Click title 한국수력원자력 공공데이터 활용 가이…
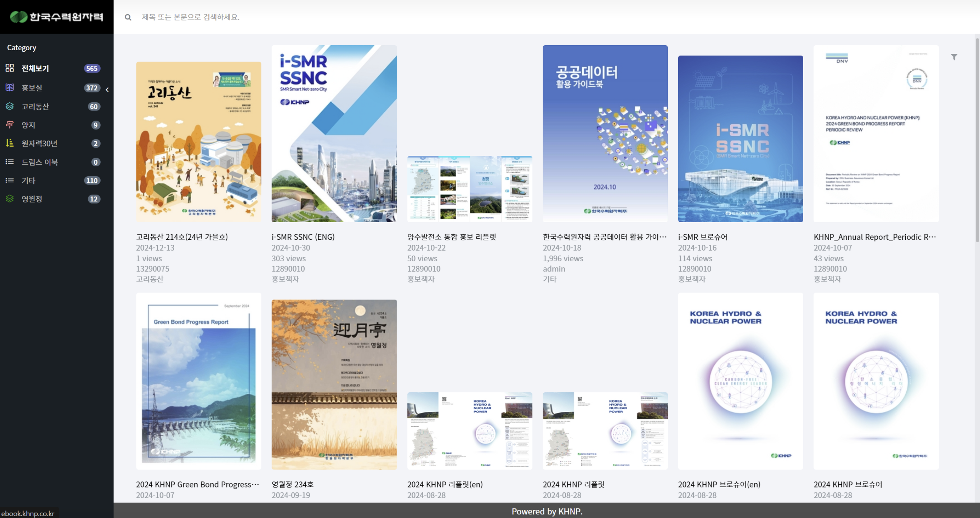The height and width of the screenshot is (518, 980). click(x=605, y=237)
